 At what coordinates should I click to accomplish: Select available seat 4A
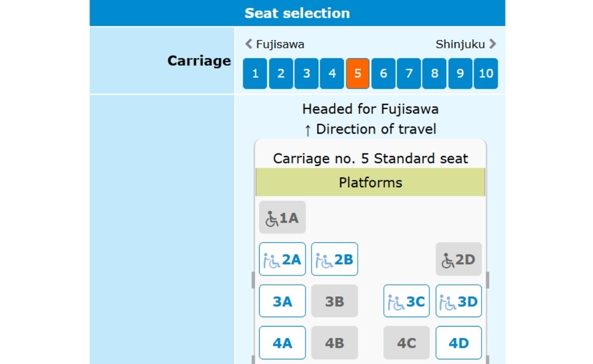[x=282, y=342]
